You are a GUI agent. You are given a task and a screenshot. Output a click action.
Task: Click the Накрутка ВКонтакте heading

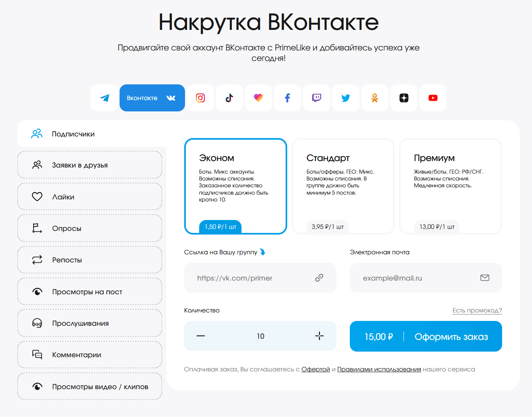pos(269,22)
